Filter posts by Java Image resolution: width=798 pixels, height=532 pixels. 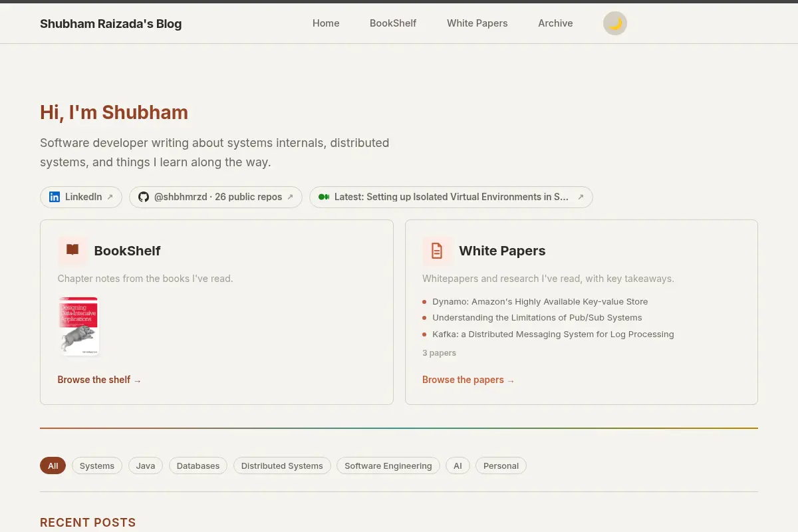tap(146, 465)
